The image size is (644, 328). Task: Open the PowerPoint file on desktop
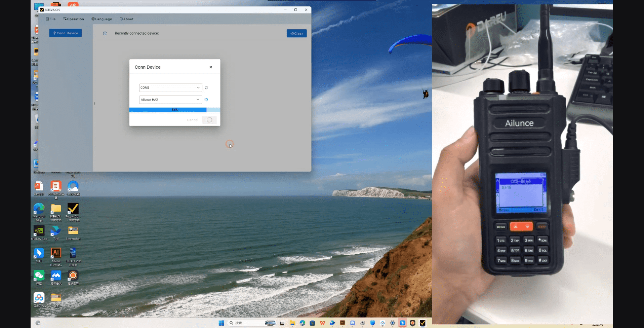[39, 188]
